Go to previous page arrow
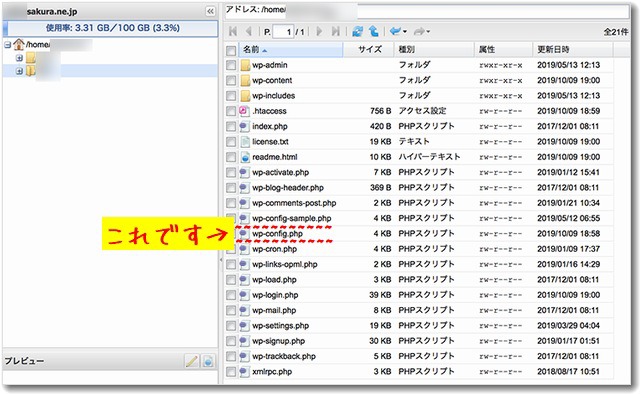640x394 pixels. click(x=248, y=31)
